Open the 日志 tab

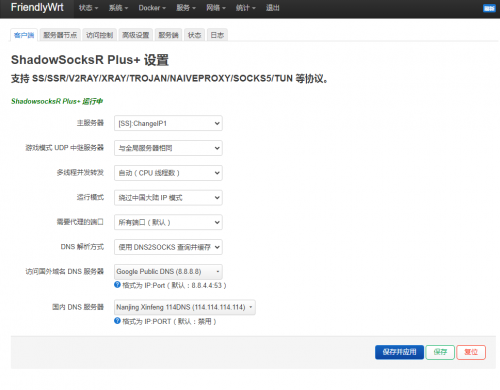pyautogui.click(x=217, y=35)
